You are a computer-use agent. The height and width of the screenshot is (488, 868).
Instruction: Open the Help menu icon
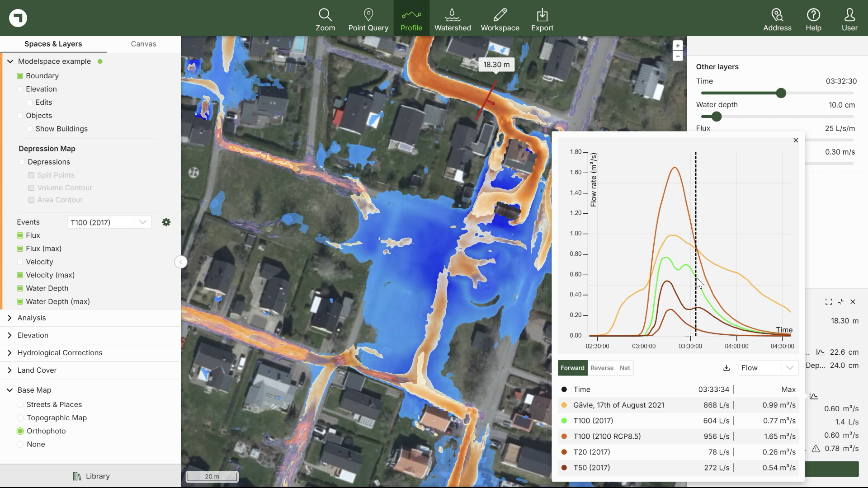click(x=813, y=19)
